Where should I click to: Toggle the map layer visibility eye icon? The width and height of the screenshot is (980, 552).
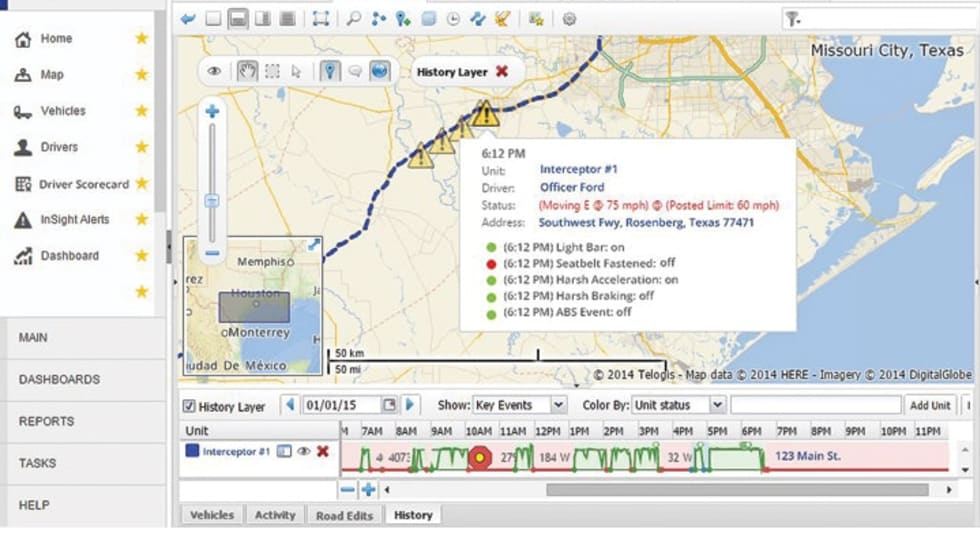pyautogui.click(x=214, y=71)
